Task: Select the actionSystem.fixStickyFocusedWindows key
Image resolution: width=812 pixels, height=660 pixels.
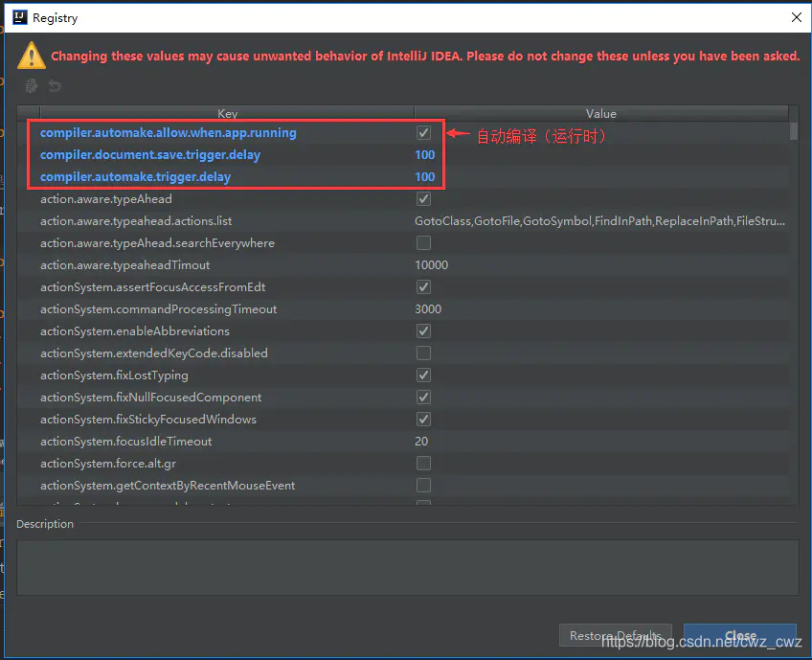Action: (x=148, y=420)
